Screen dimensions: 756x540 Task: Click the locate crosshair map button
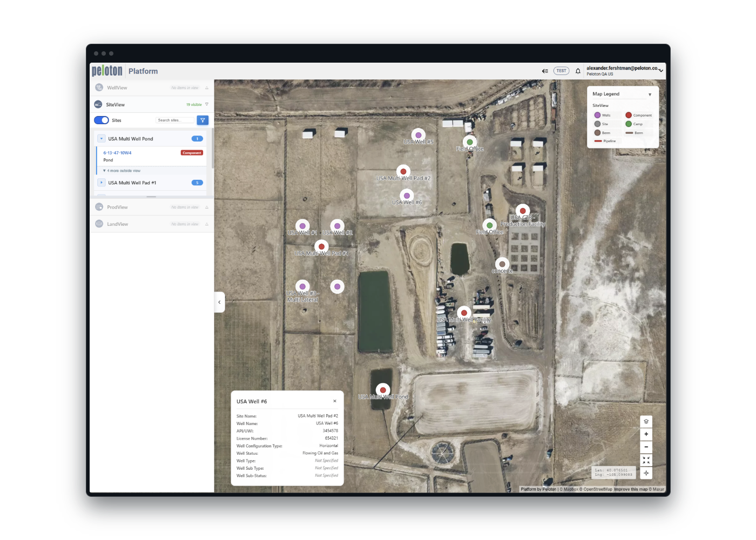click(x=646, y=473)
